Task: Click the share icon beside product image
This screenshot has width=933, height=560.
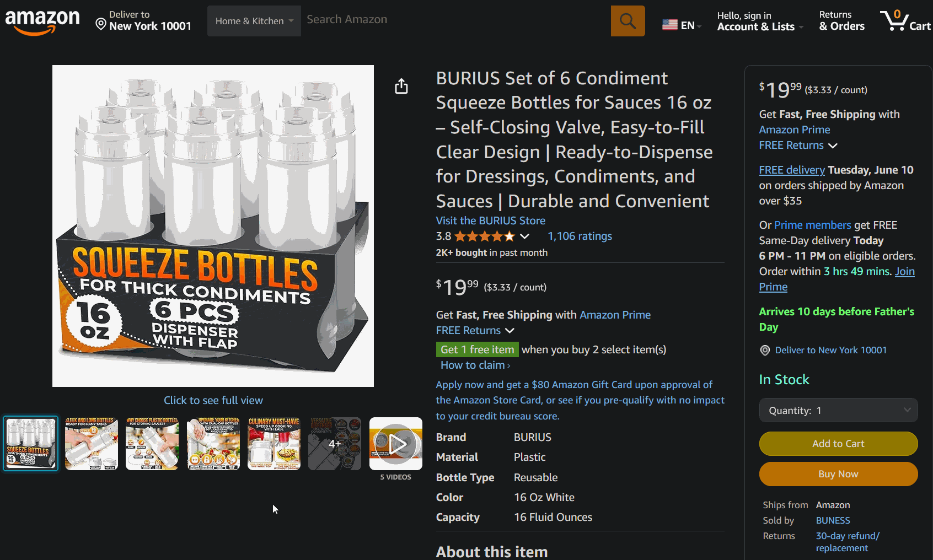Action: click(x=401, y=86)
